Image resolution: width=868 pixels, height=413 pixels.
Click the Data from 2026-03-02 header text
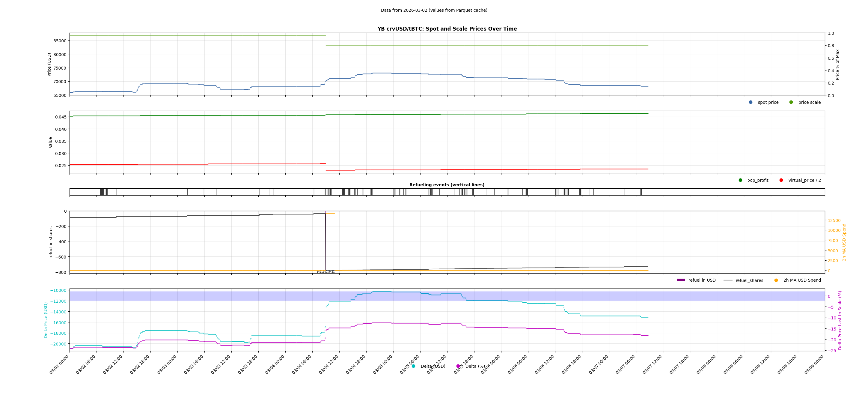click(434, 10)
